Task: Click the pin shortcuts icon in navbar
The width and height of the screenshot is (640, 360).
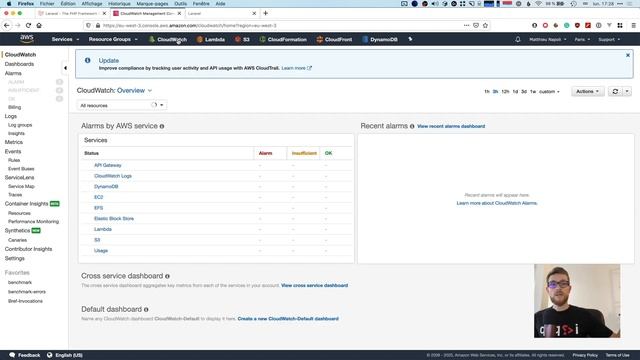Action: (410, 39)
